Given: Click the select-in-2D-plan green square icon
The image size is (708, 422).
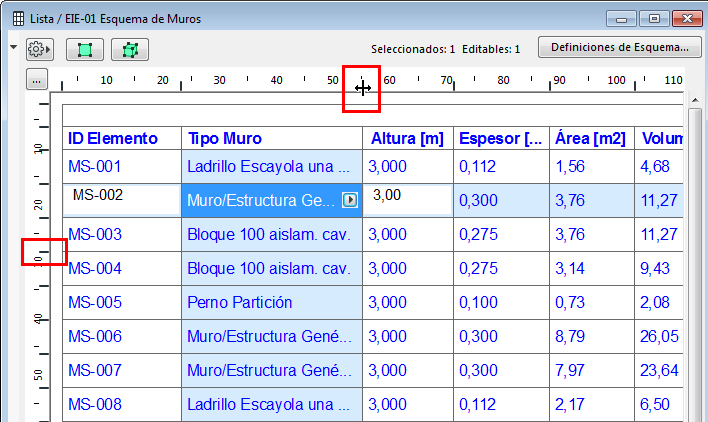Looking at the screenshot, I should (85, 49).
